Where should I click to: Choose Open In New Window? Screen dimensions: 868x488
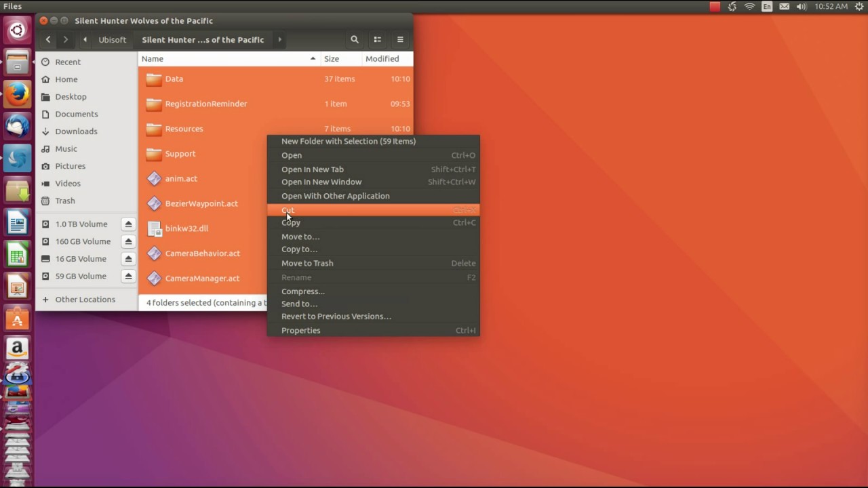point(374,182)
